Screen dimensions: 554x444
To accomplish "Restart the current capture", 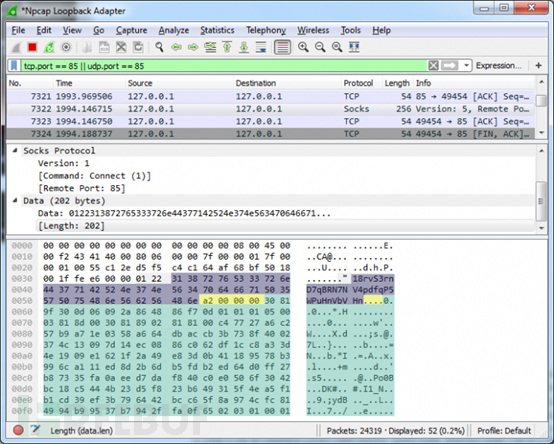I will (x=49, y=47).
